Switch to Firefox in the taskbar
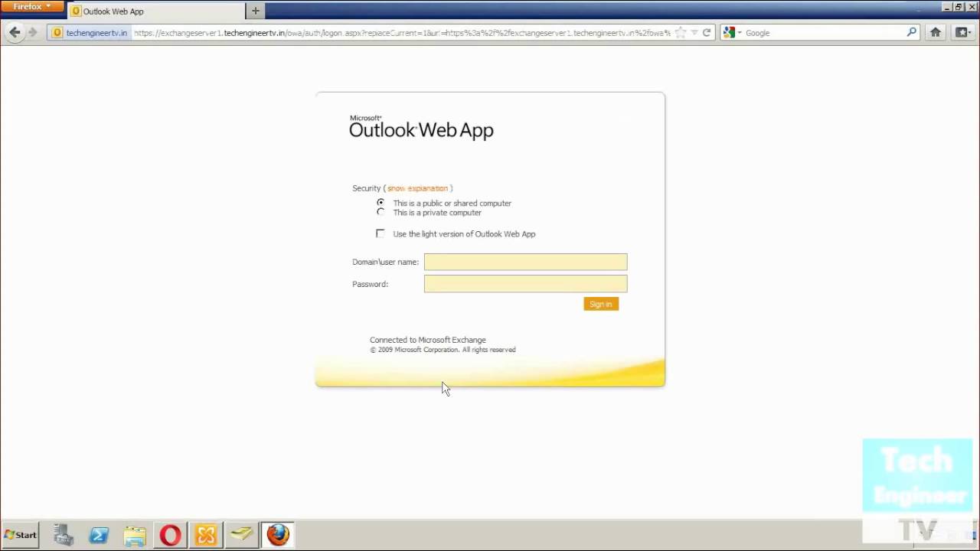 click(x=278, y=534)
